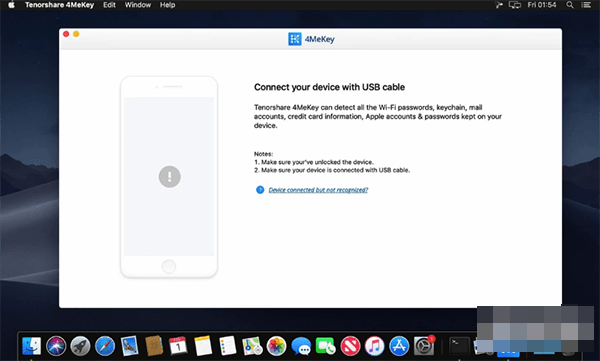Open Finder from the Dock
Image resolution: width=600 pixels, height=361 pixels.
[31, 346]
